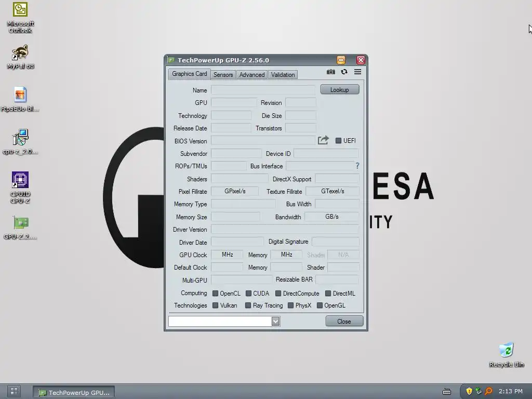Click the TechPowerUp GPU taskbar button
The image size is (532, 399).
click(x=74, y=392)
